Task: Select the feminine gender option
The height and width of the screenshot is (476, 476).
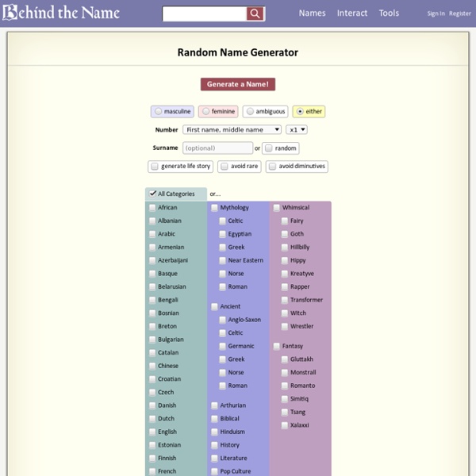Action: coord(206,112)
